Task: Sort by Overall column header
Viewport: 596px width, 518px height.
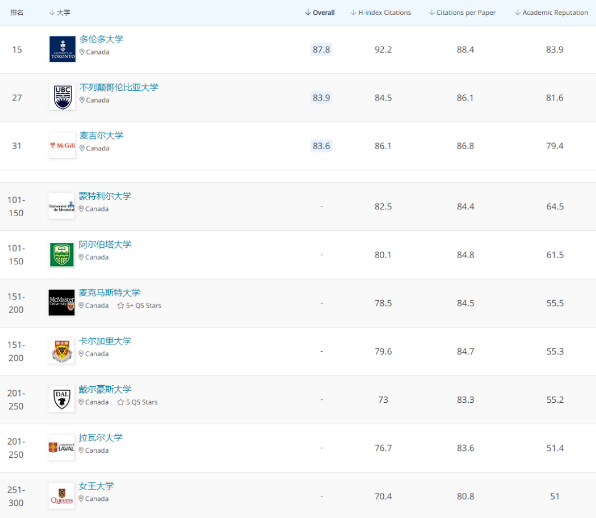Action: 320,13
